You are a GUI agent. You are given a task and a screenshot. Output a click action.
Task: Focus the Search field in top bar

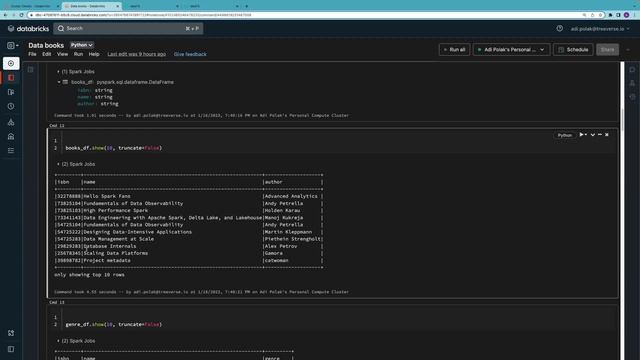(128, 29)
